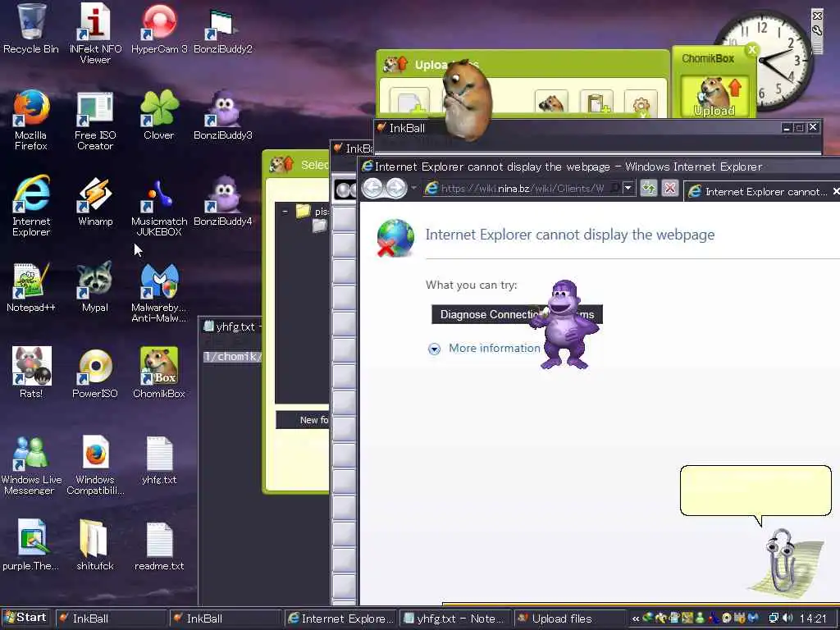
Task: Click the purple Bonzi gorilla character
Action: (x=565, y=325)
